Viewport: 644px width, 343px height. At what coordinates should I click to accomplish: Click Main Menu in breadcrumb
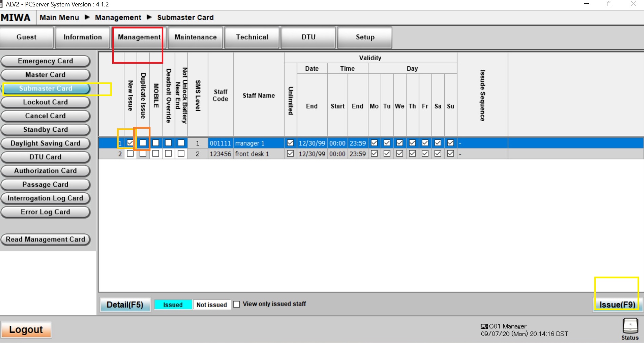[x=59, y=18]
